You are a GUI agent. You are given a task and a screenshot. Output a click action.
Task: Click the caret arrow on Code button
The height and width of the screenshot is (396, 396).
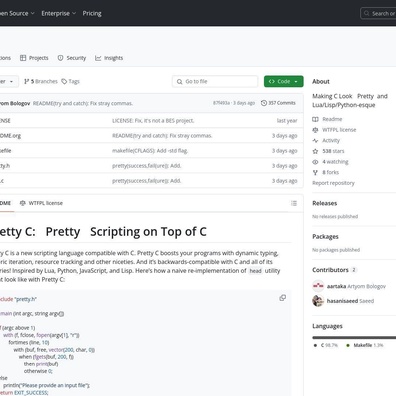click(x=296, y=82)
